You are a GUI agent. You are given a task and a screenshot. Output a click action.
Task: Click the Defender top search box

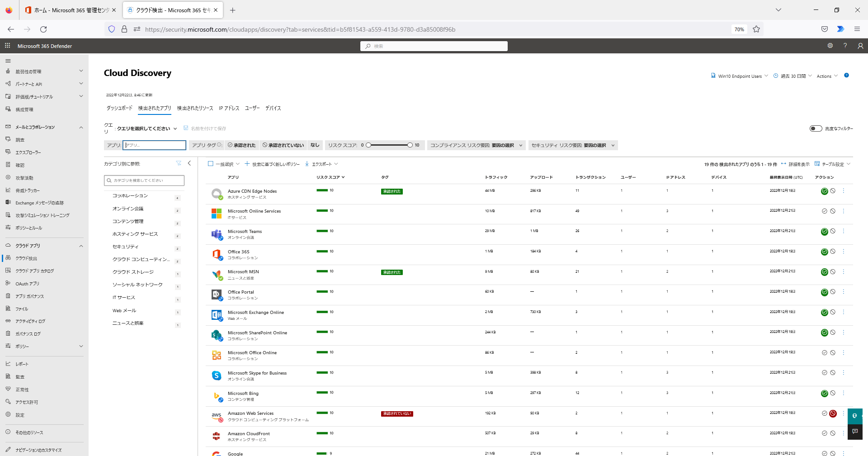pos(434,46)
